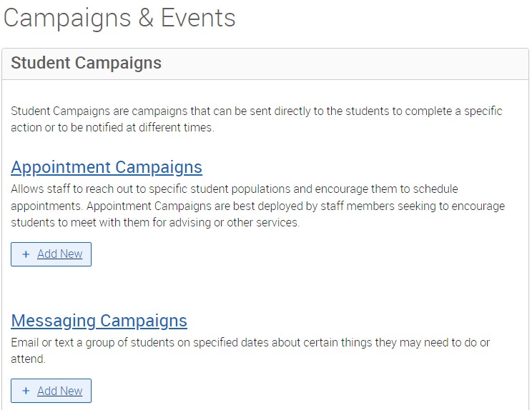This screenshot has height=410, width=532.
Task: Click the Student Campaigns intro paragraph
Action: point(257,119)
